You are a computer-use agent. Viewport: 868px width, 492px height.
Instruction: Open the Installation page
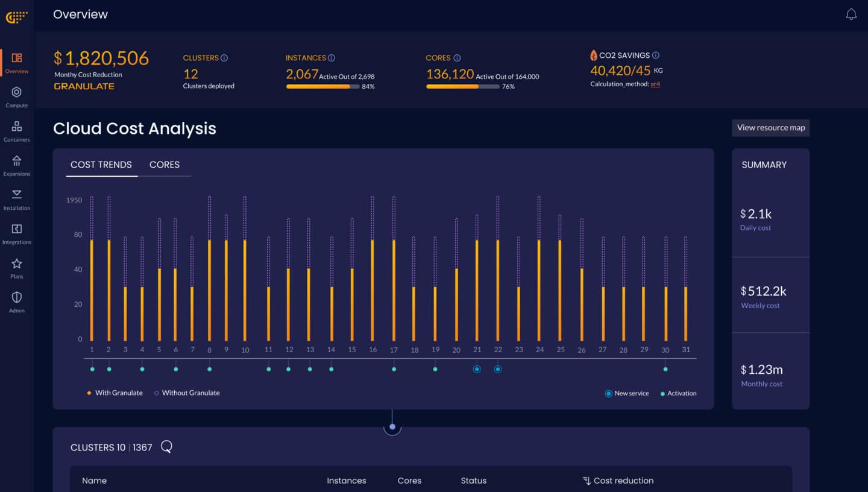(17, 200)
